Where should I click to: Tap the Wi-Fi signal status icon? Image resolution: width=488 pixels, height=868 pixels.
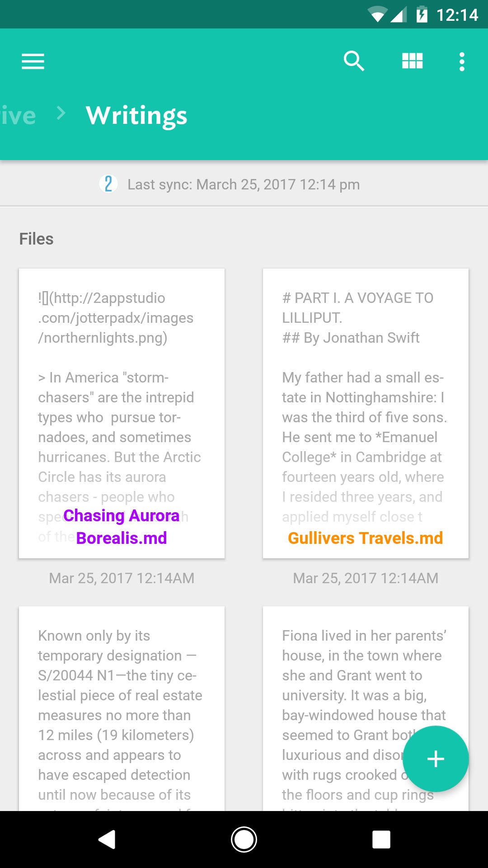pos(377,14)
